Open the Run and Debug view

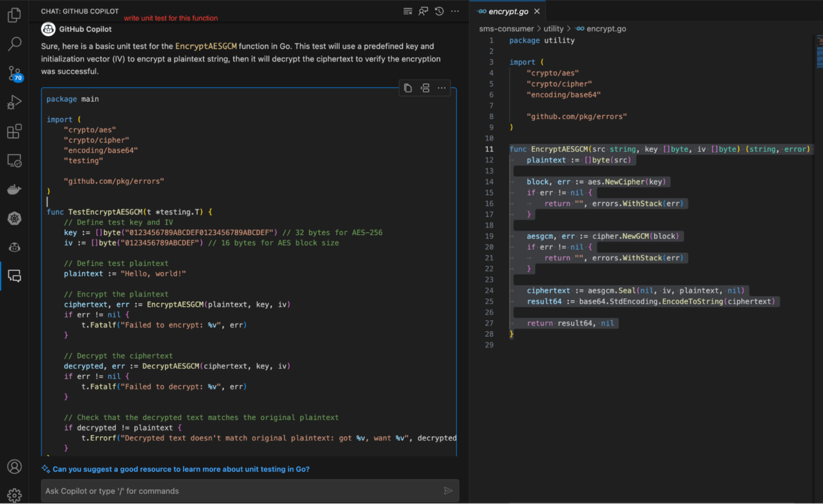pos(14,102)
